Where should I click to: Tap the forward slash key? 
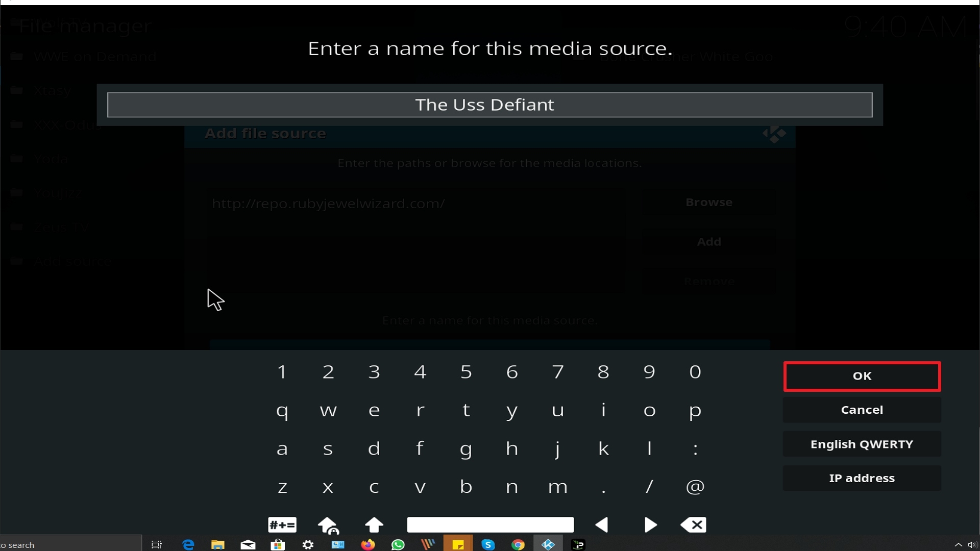649,487
